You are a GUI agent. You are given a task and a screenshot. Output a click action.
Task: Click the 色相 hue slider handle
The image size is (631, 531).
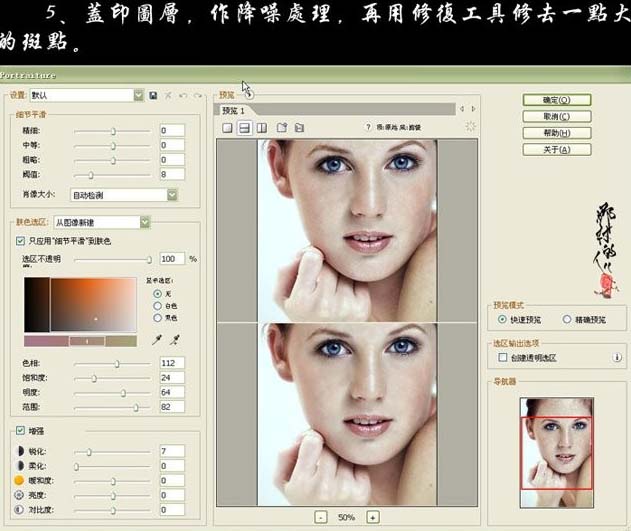pyautogui.click(x=117, y=364)
